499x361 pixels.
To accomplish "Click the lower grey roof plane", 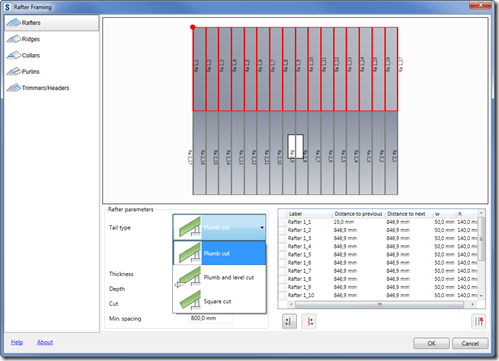I will [295, 153].
